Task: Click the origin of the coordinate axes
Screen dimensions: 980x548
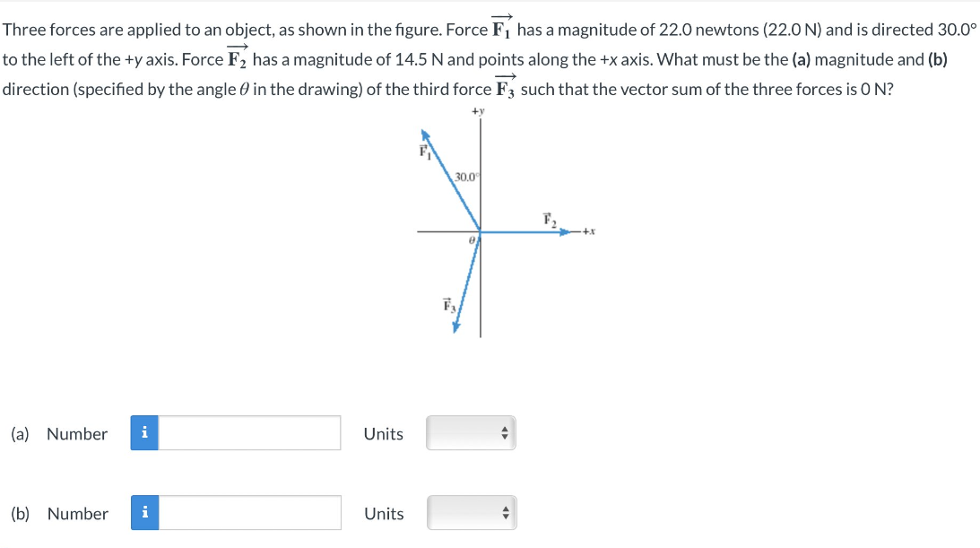Action: point(480,231)
